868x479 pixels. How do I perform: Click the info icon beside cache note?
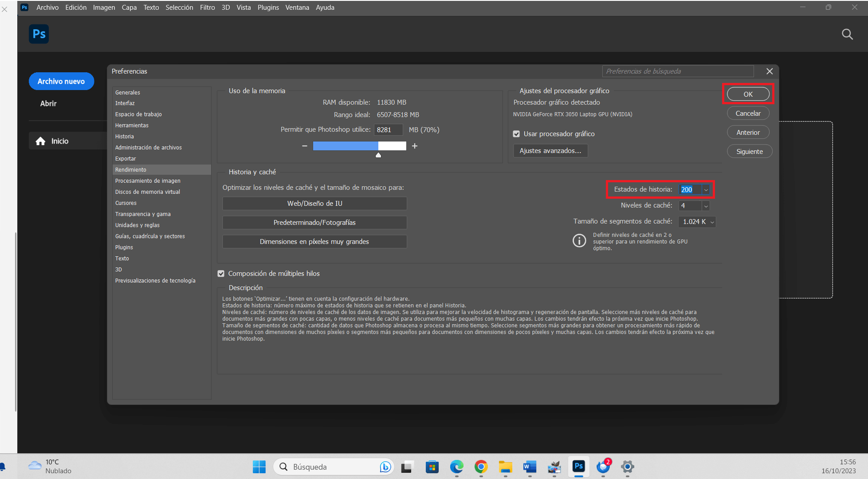579,240
